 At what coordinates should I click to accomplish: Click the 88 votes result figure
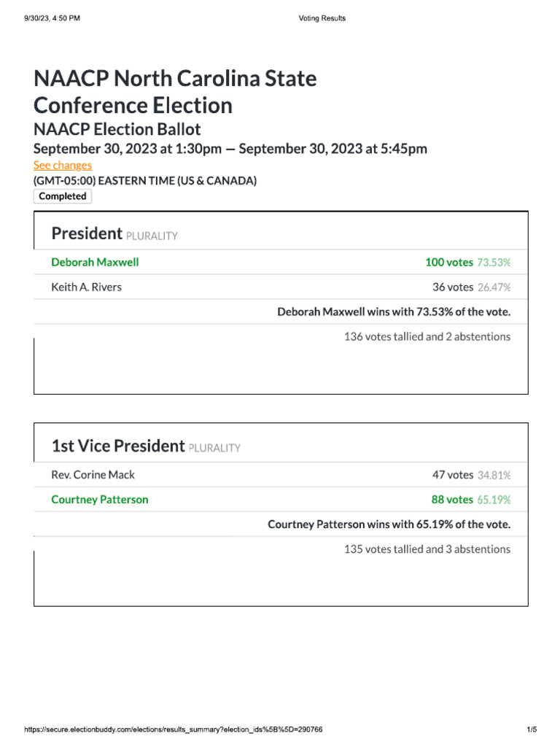pyautogui.click(x=452, y=499)
